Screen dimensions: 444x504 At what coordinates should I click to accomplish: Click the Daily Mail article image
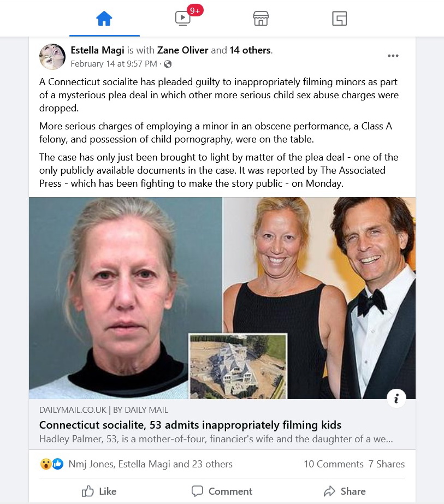[x=222, y=298]
